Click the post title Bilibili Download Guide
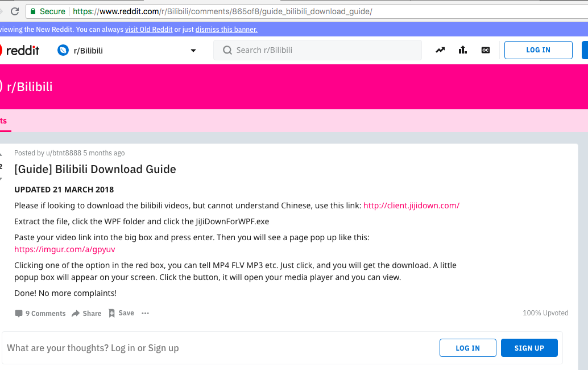This screenshot has height=370, width=588. point(95,169)
